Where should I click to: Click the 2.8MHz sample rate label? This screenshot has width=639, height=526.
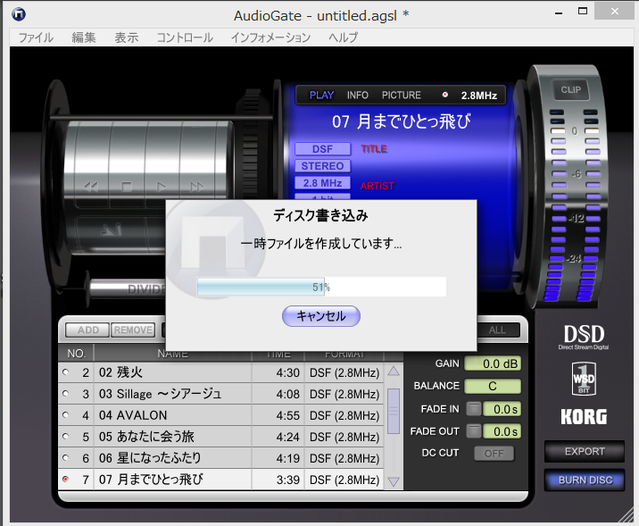click(x=479, y=95)
